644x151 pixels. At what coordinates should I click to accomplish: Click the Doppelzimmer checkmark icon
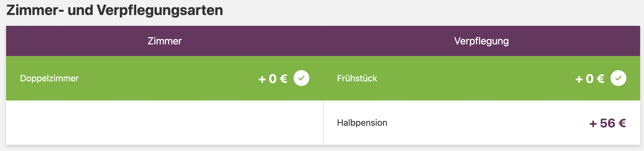click(x=301, y=78)
